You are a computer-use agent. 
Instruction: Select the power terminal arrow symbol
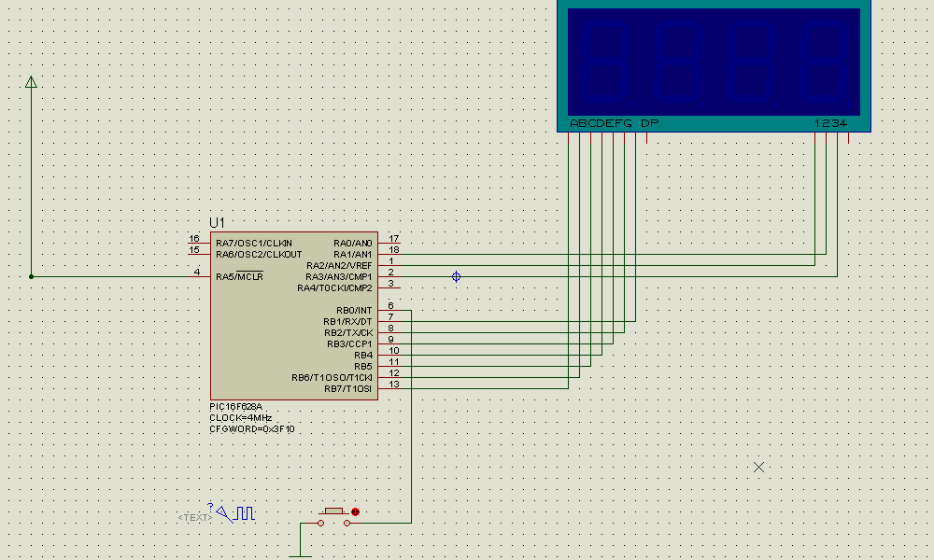pos(31,82)
